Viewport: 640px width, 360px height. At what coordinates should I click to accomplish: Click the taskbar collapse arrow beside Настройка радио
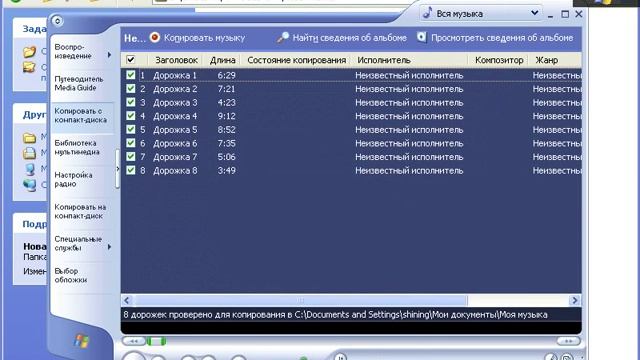[x=118, y=169]
